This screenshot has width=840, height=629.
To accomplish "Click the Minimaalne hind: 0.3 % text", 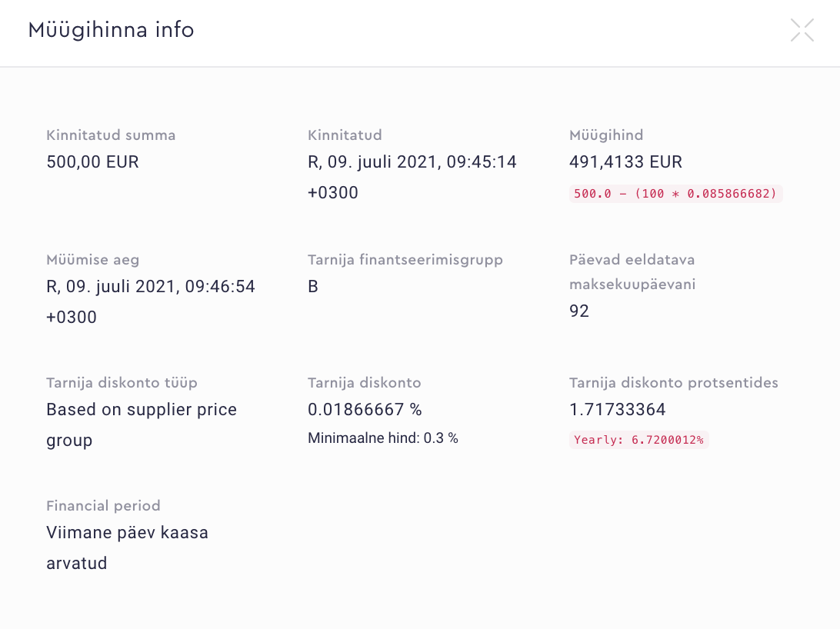I will coord(382,438).
